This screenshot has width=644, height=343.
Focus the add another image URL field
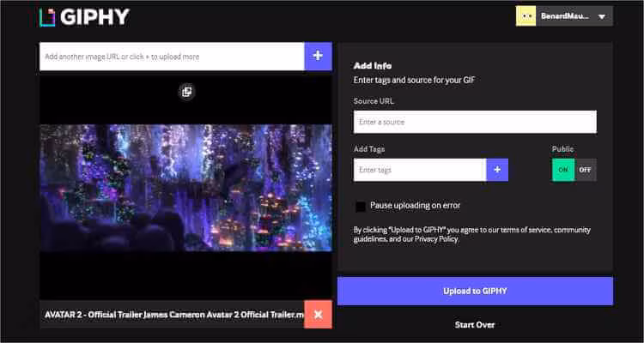172,57
